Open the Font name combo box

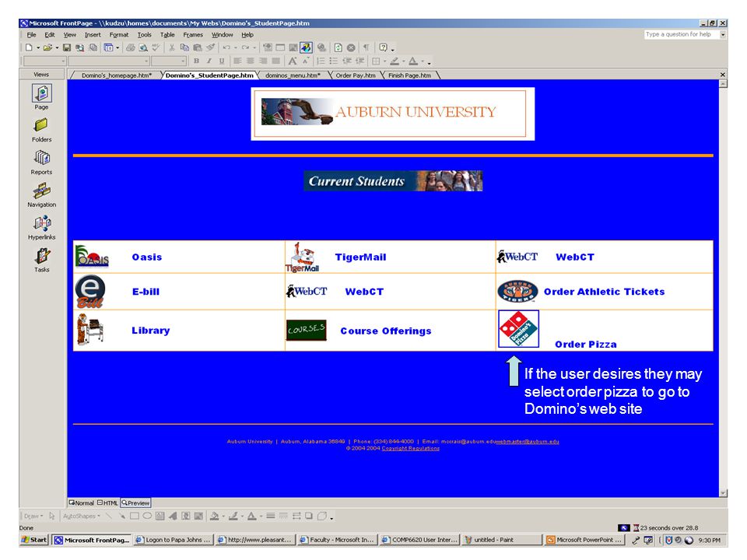pos(109,61)
